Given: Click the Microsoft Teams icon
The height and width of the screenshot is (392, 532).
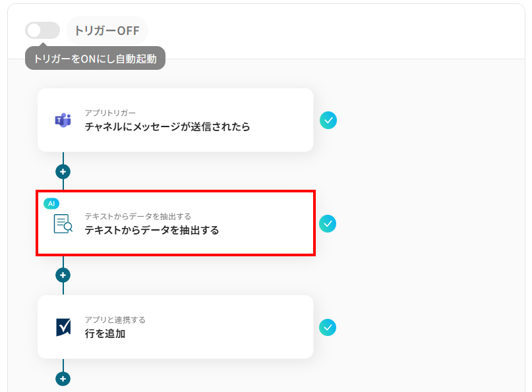Looking at the screenshot, I should pyautogui.click(x=63, y=120).
